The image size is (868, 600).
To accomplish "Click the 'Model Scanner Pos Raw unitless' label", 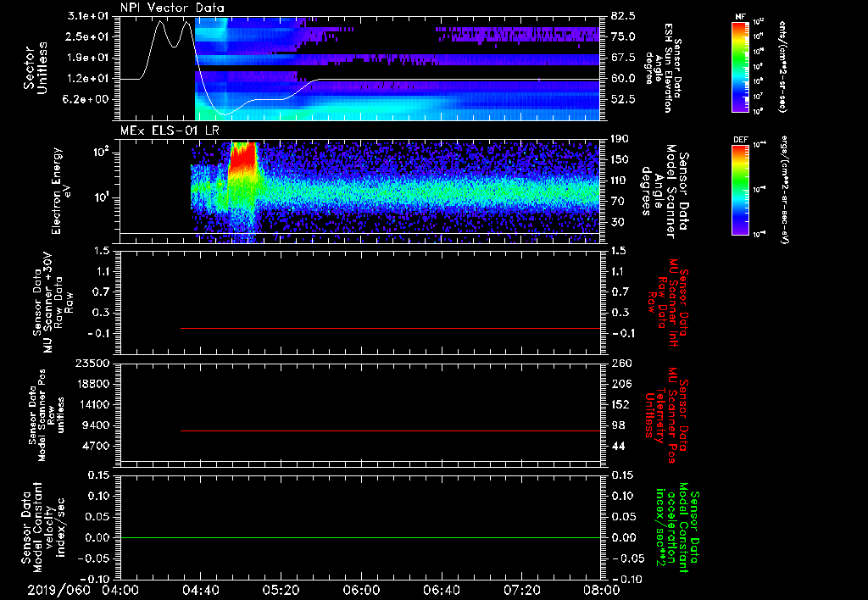I will [47, 415].
